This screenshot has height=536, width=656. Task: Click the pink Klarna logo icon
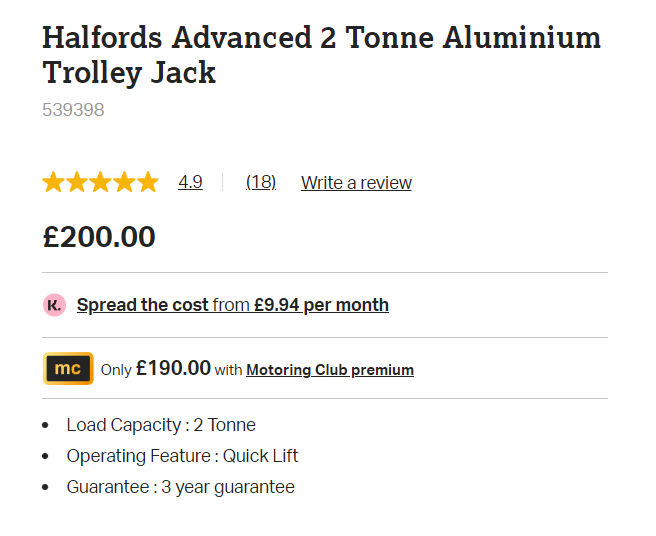[x=54, y=305]
